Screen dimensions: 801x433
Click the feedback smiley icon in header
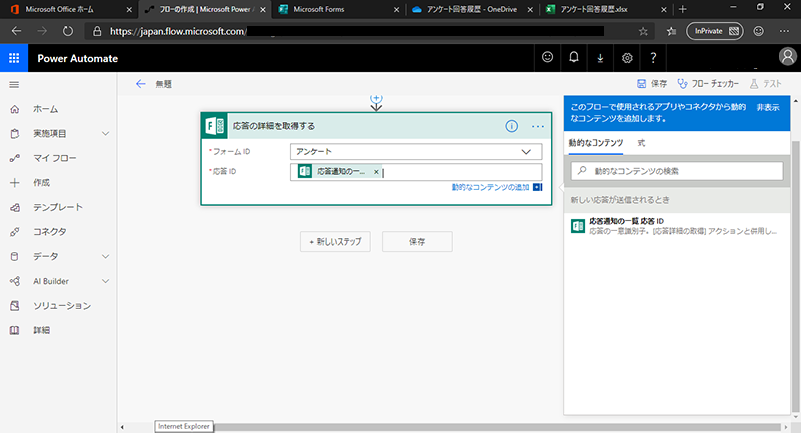click(x=548, y=58)
